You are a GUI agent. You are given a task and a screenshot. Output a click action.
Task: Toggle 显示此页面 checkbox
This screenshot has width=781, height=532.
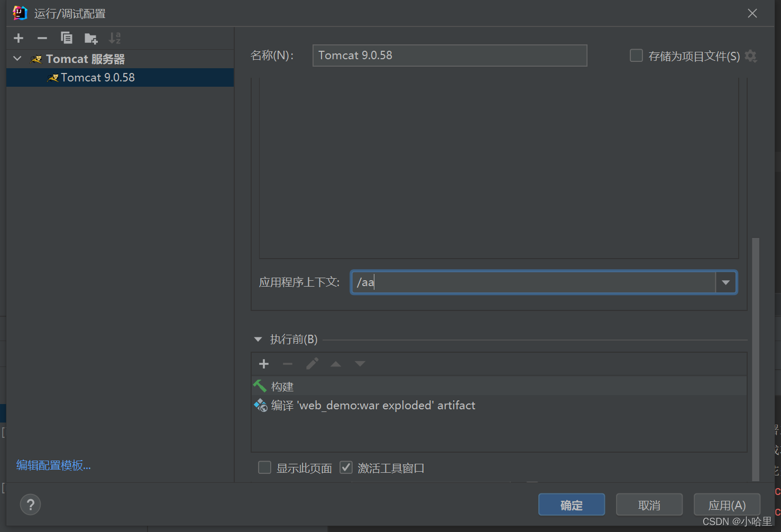264,467
